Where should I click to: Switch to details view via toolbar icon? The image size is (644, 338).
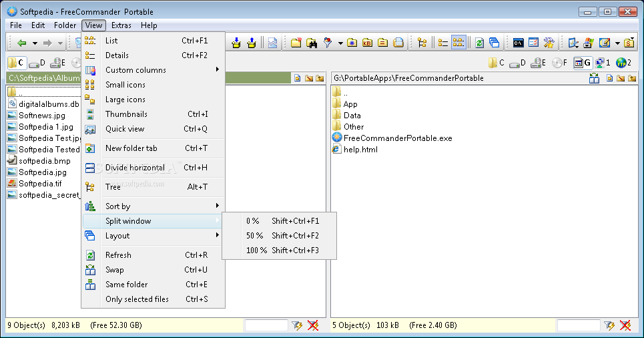442,43
